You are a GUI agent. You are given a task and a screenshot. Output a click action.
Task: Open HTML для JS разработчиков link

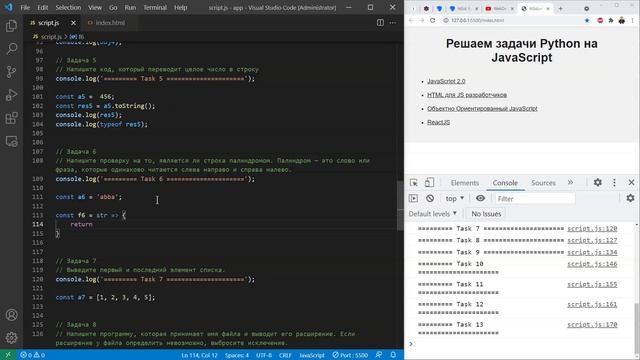click(x=467, y=95)
